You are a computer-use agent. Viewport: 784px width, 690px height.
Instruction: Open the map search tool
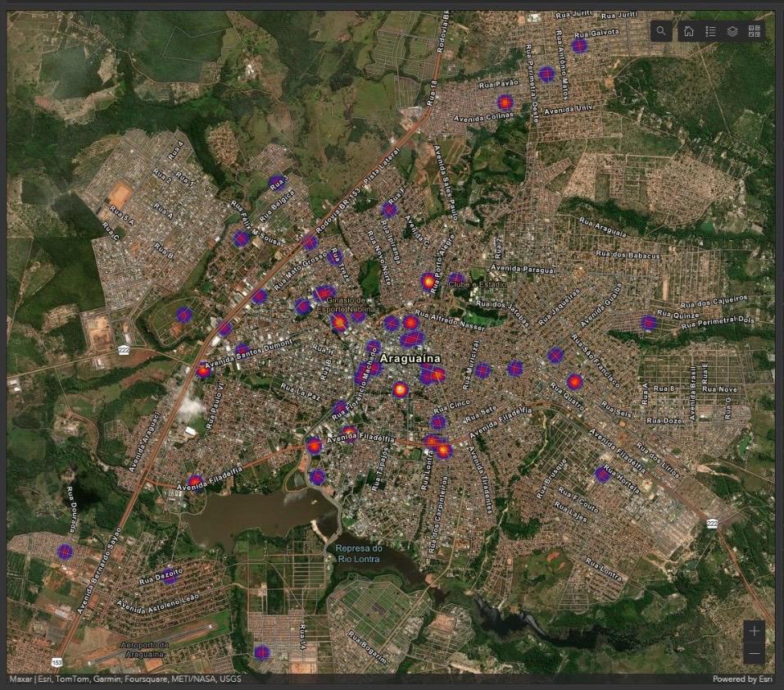pyautogui.click(x=661, y=31)
